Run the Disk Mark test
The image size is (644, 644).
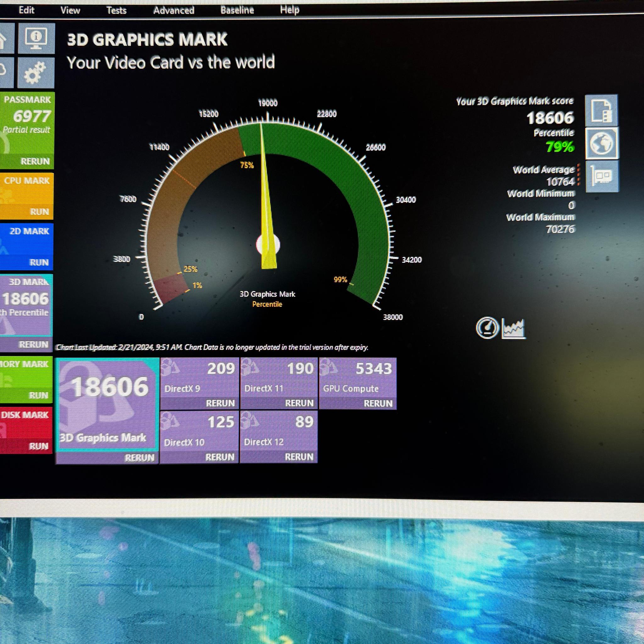[x=39, y=446]
